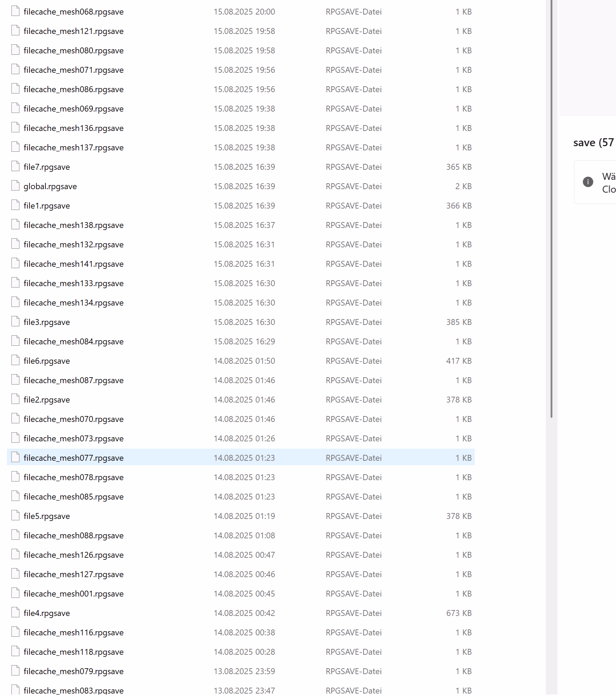Screen dimensions: 616x697
Task: Click the file icon beside file3.rpgsave
Action: 15,322
